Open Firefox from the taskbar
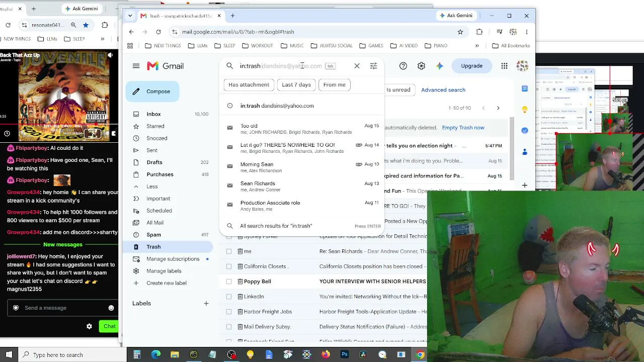The image size is (644, 362). [326, 355]
